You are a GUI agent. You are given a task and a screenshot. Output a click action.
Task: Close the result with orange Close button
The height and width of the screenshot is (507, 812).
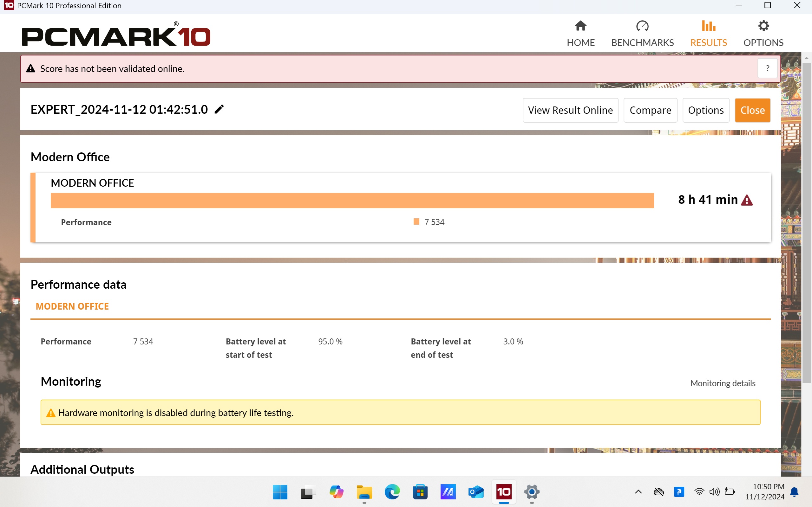pos(752,110)
